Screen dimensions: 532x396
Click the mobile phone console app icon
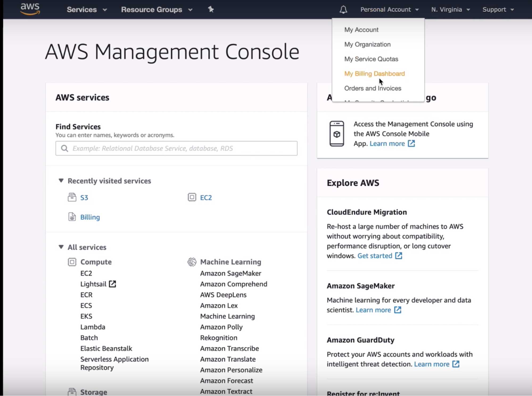pyautogui.click(x=337, y=134)
